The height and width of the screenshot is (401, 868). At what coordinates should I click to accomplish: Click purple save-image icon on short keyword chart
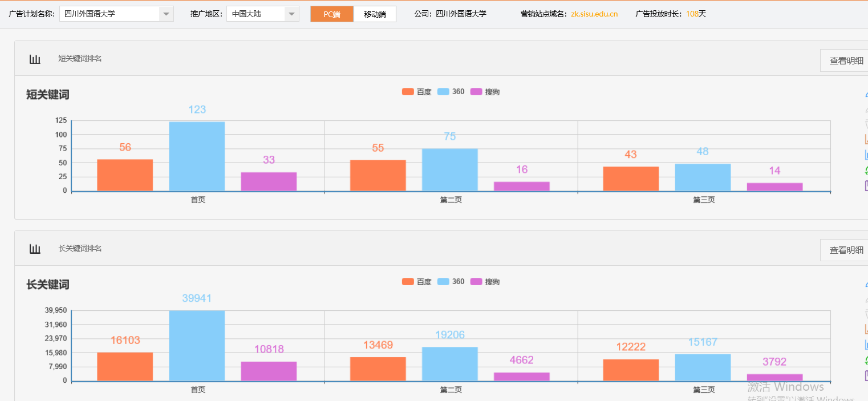pos(866,185)
